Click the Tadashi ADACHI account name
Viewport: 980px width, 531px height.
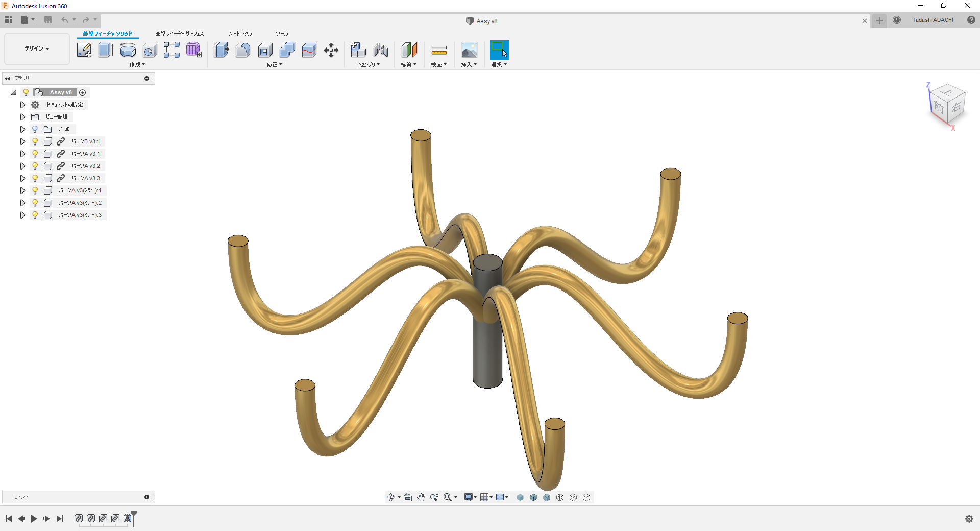click(x=933, y=20)
